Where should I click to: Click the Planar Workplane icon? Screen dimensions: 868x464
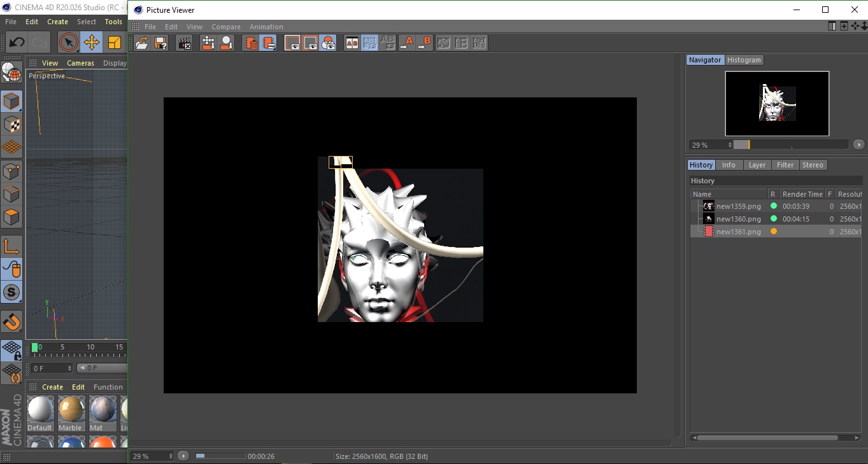click(x=11, y=374)
